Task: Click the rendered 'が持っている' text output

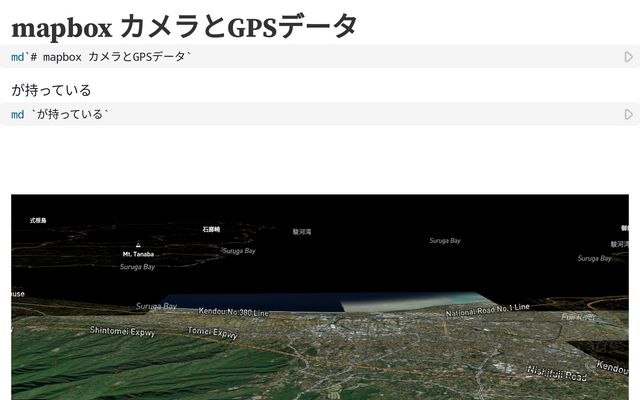Action: point(51,90)
